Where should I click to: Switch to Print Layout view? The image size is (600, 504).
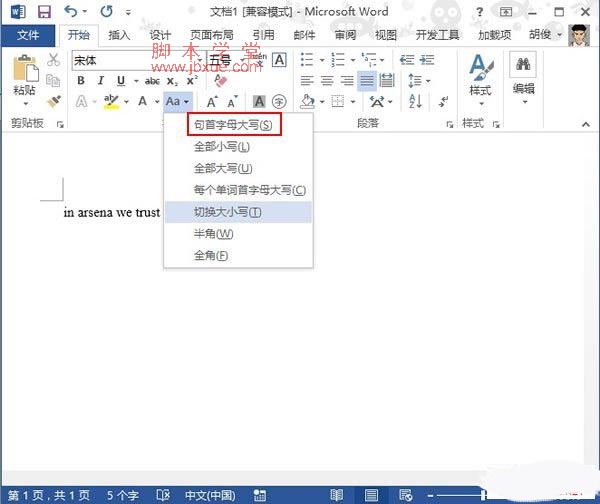371,495
